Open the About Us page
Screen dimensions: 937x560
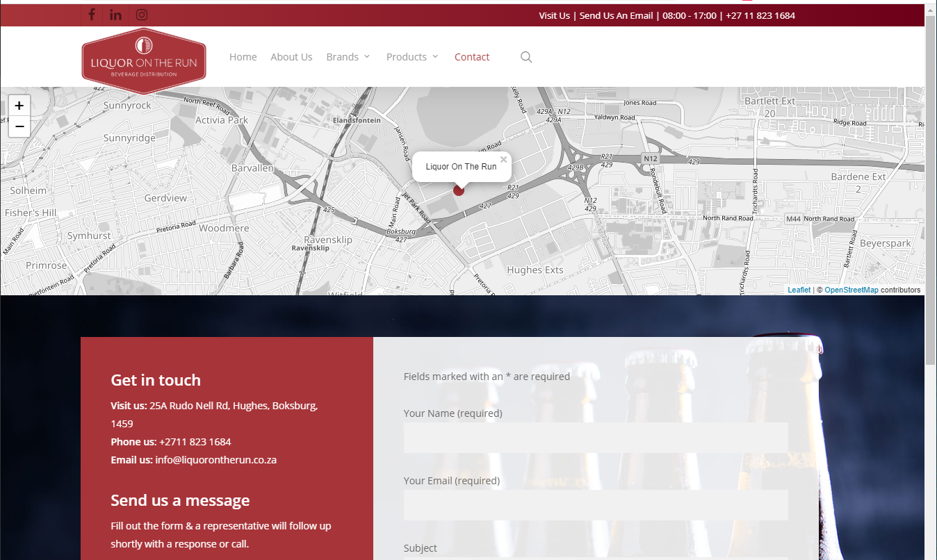(x=291, y=57)
